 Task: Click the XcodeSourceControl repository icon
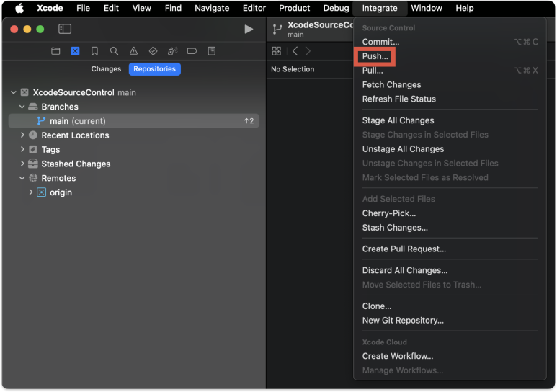pyautogui.click(x=24, y=92)
